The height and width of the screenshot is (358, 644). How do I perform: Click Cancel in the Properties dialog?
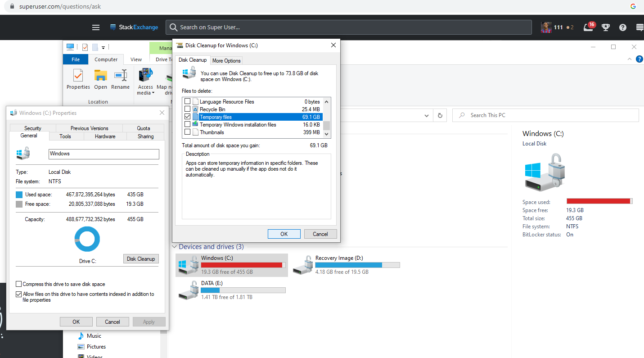113,322
